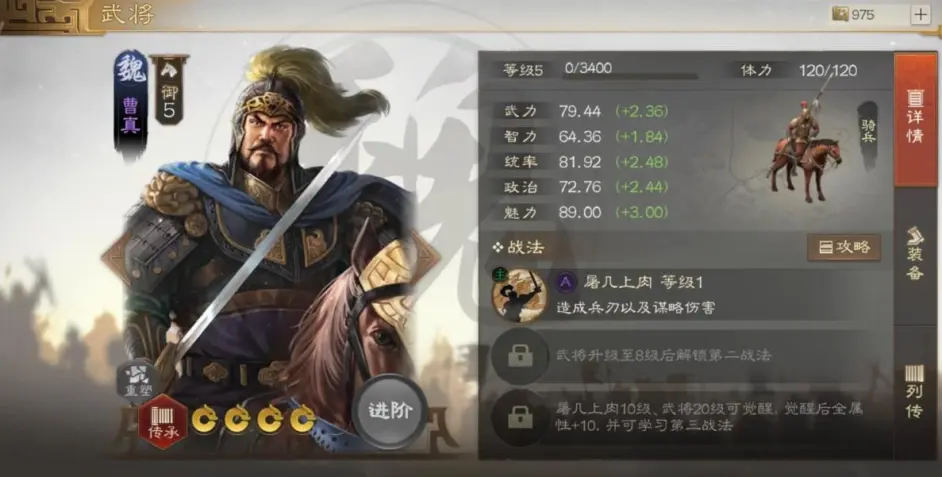Click the first gold star emblem
Screen dimensions: 942x477
205,419
